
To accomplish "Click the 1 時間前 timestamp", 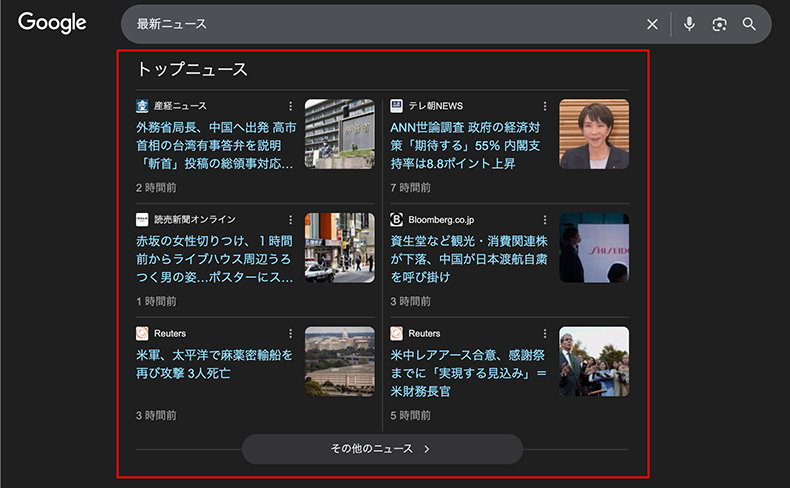I will [156, 302].
